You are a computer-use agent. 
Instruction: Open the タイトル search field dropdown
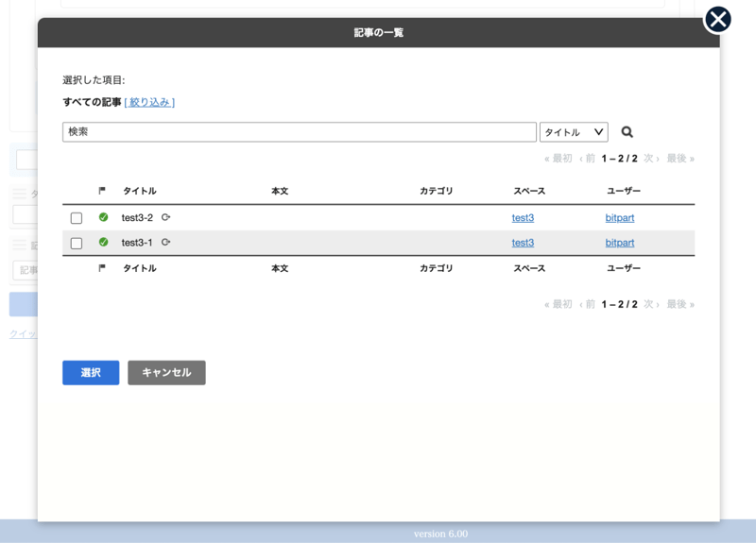[x=574, y=132]
